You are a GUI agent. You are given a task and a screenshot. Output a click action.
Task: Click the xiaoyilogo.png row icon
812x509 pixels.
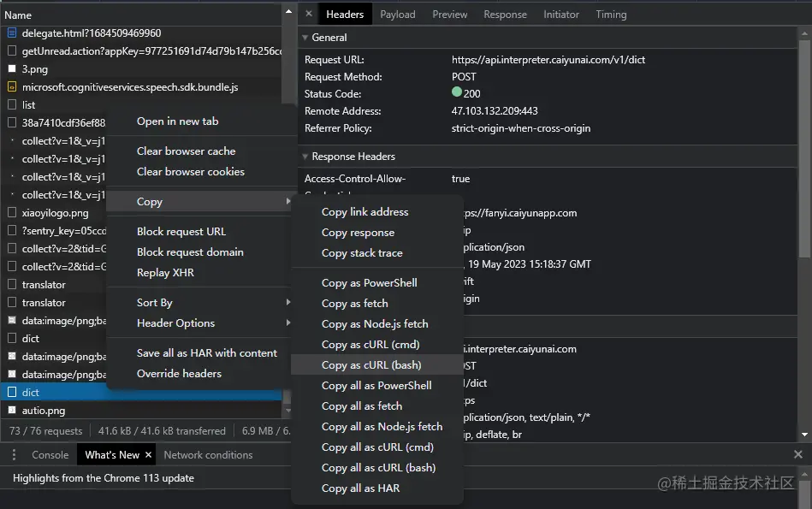[12, 212]
